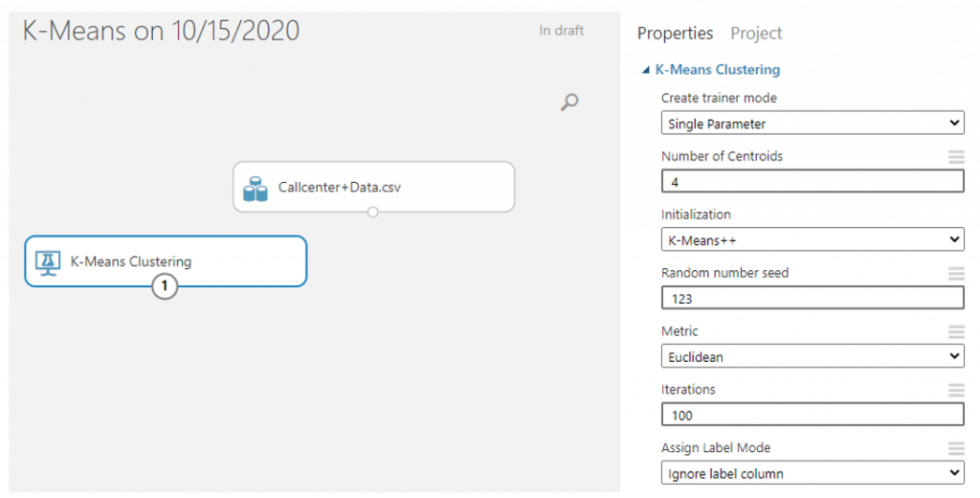Click the hamburger icon beside Number of Centroids
Viewport: 980px width, 498px height.
click(956, 156)
